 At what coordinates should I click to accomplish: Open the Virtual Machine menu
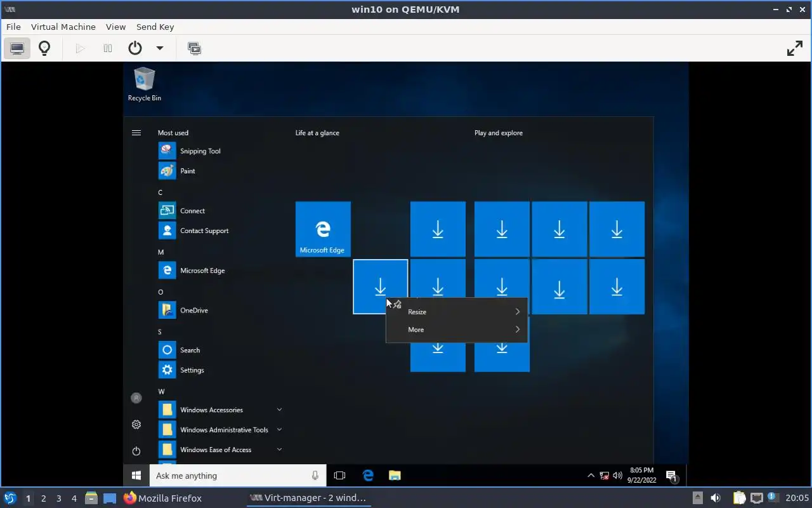[x=63, y=27]
